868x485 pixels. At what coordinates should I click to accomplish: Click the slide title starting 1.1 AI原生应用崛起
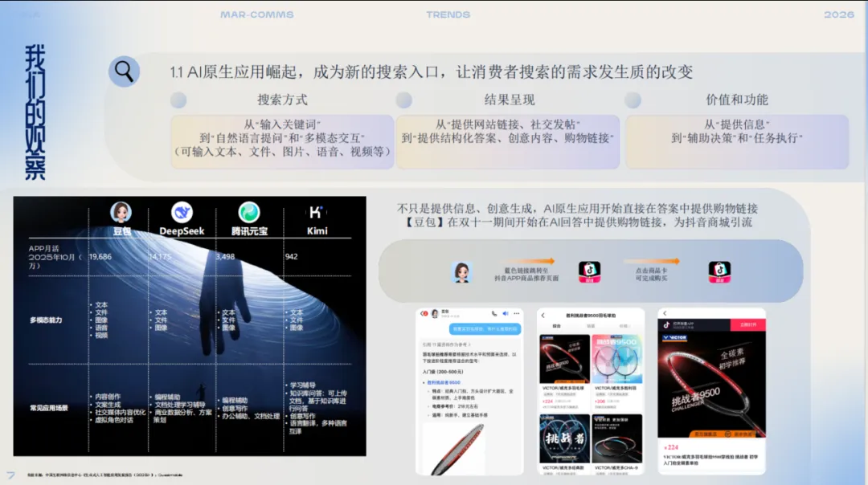(x=432, y=72)
